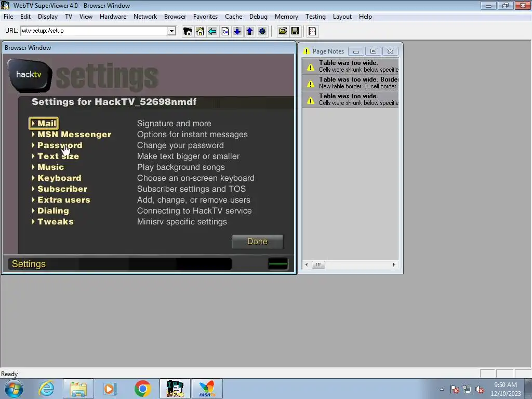Open the Memory menu
The width and height of the screenshot is (532, 399).
click(286, 16)
